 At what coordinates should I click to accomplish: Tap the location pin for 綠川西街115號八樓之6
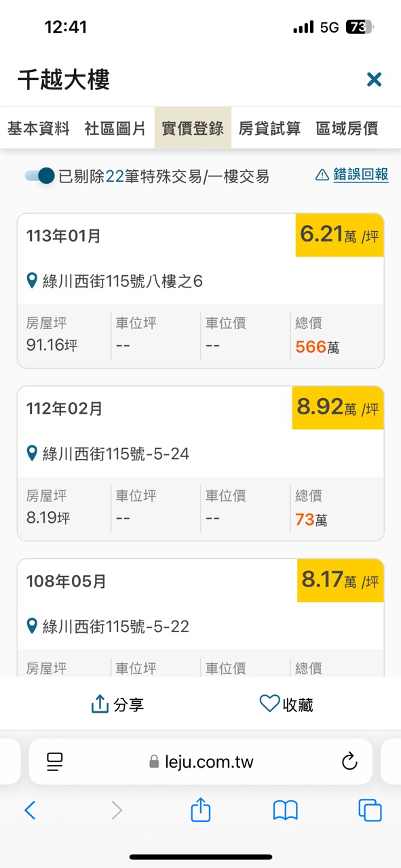tap(32, 281)
